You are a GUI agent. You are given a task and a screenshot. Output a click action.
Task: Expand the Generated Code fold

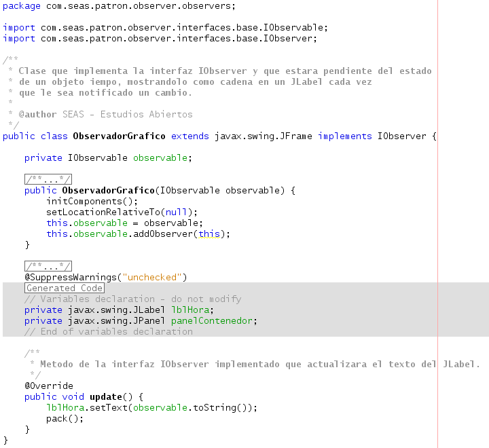65,288
